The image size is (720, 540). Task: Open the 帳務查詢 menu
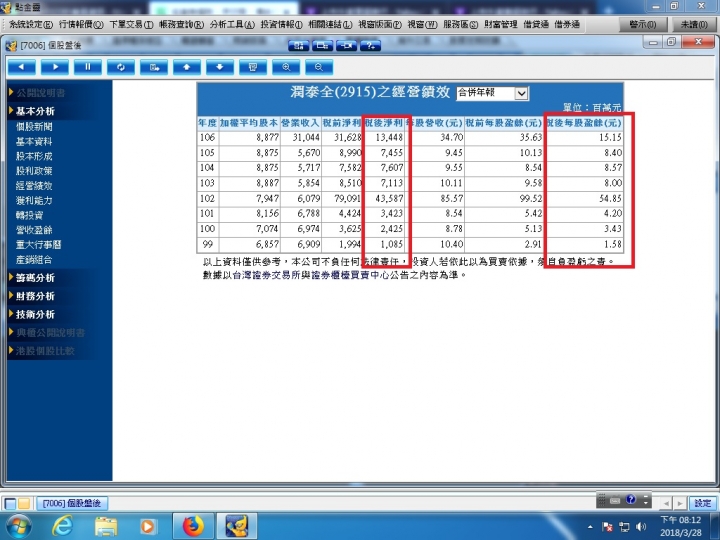tap(181, 24)
